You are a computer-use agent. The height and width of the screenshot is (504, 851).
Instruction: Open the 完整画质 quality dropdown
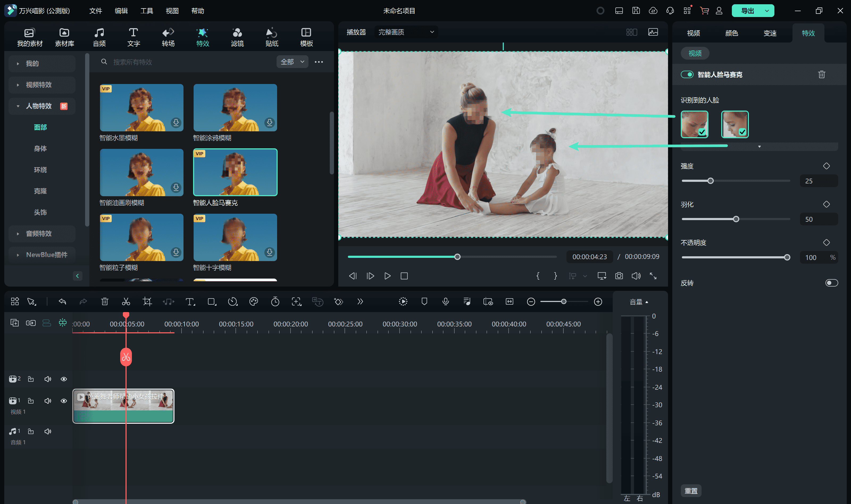click(406, 32)
